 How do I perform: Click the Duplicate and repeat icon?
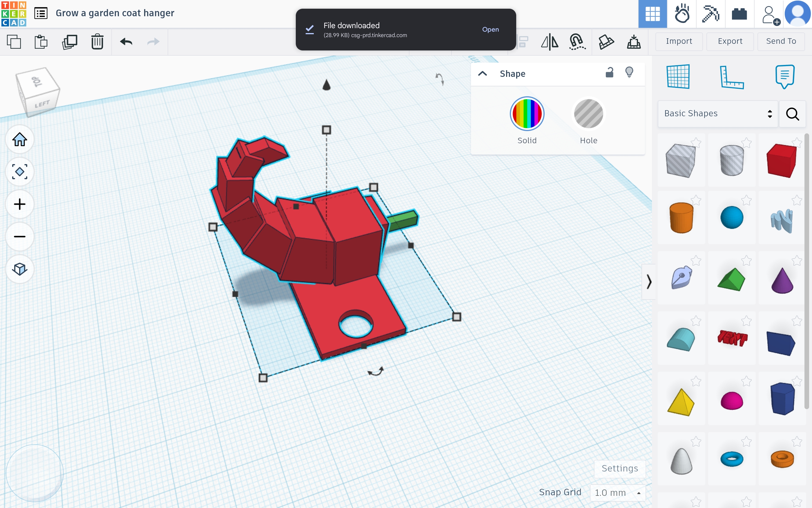(70, 42)
